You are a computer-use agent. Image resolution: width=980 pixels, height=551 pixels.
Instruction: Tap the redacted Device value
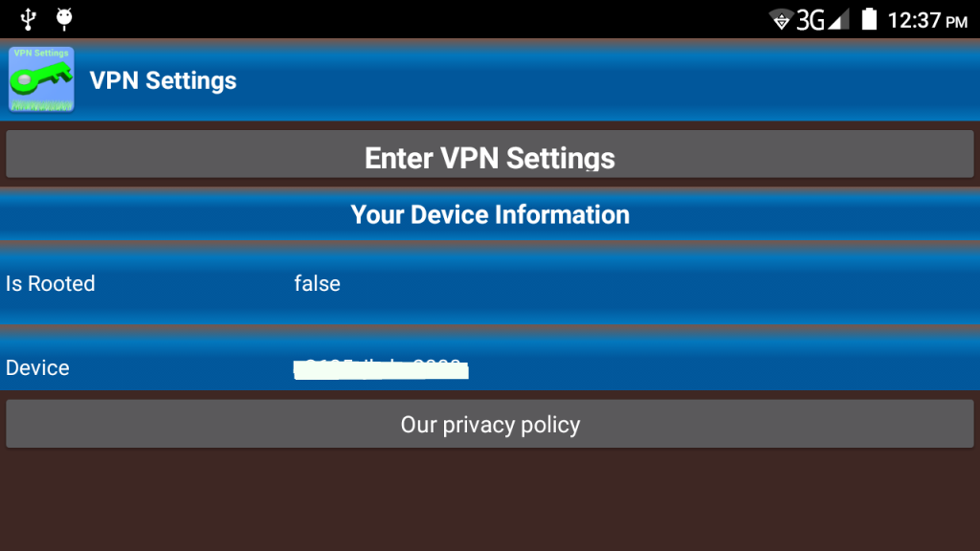tap(381, 367)
